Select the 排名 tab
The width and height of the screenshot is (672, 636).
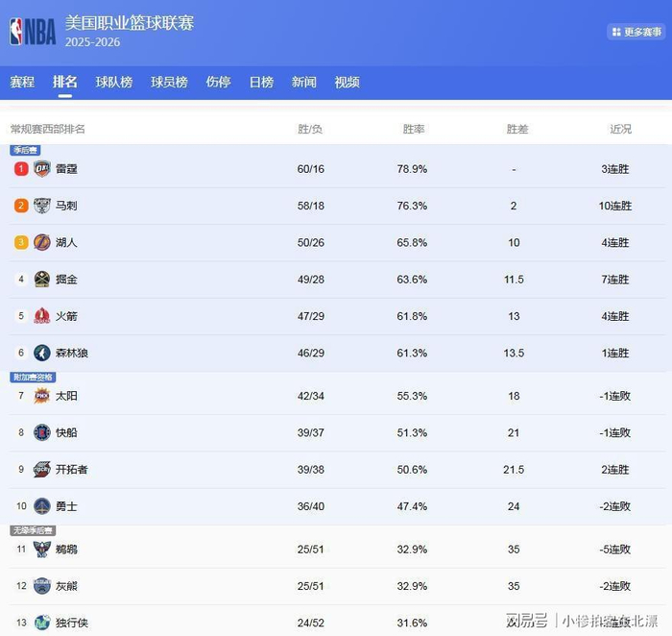[65, 82]
